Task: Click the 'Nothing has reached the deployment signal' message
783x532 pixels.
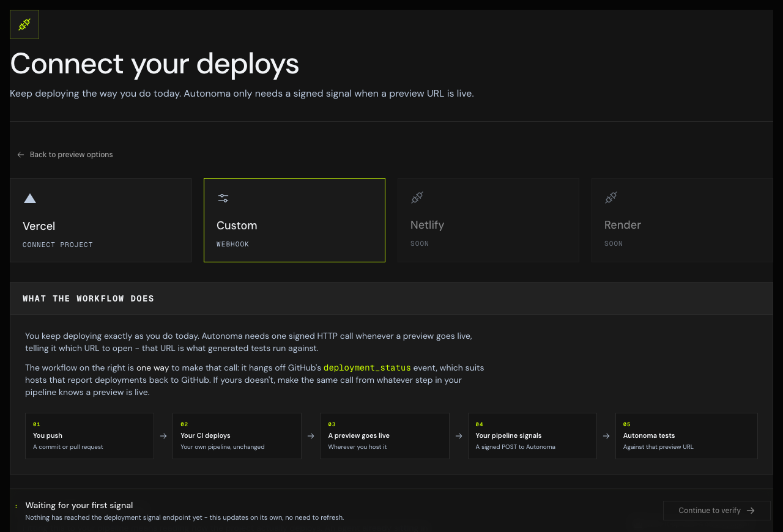Action: click(x=185, y=517)
